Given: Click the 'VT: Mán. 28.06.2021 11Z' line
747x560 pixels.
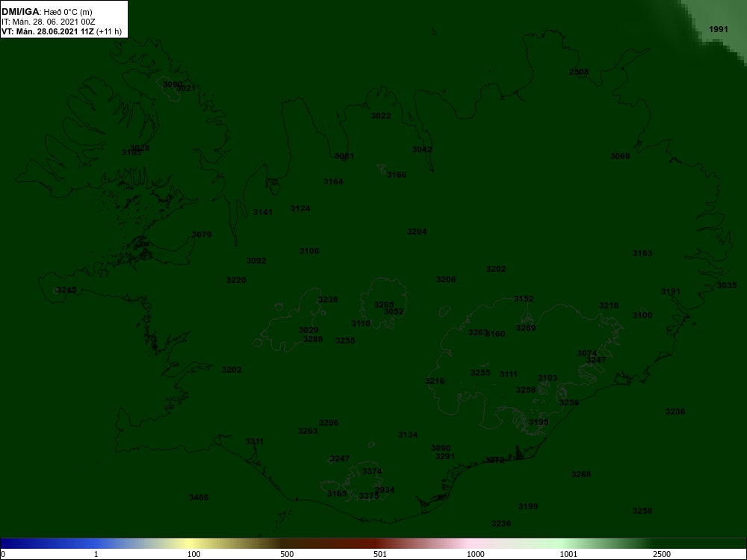Looking at the screenshot, I should click(x=48, y=32).
